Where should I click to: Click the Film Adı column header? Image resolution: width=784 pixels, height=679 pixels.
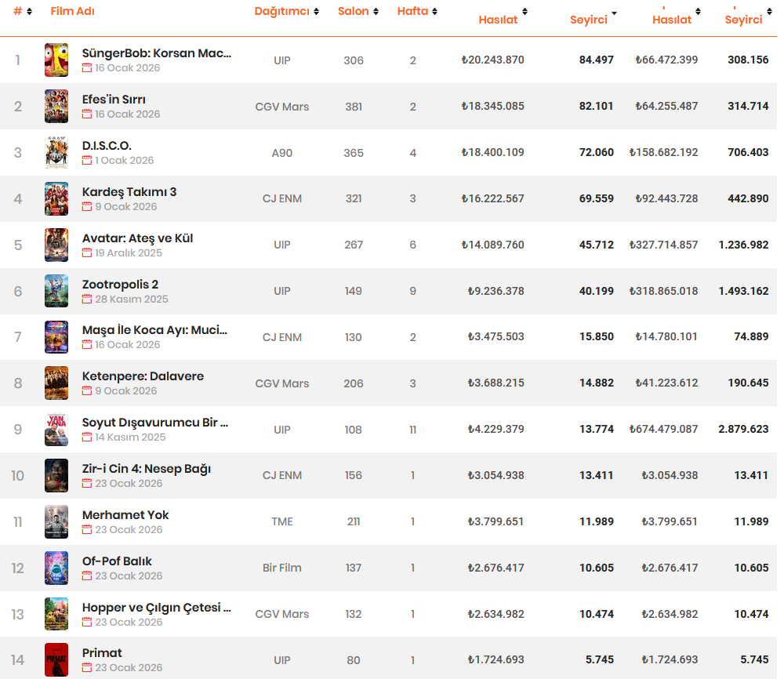point(72,11)
